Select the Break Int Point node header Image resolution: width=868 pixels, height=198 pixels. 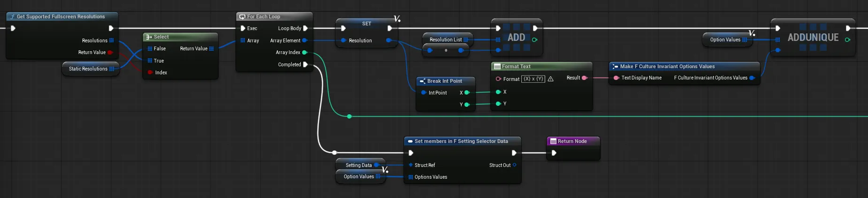coord(445,81)
